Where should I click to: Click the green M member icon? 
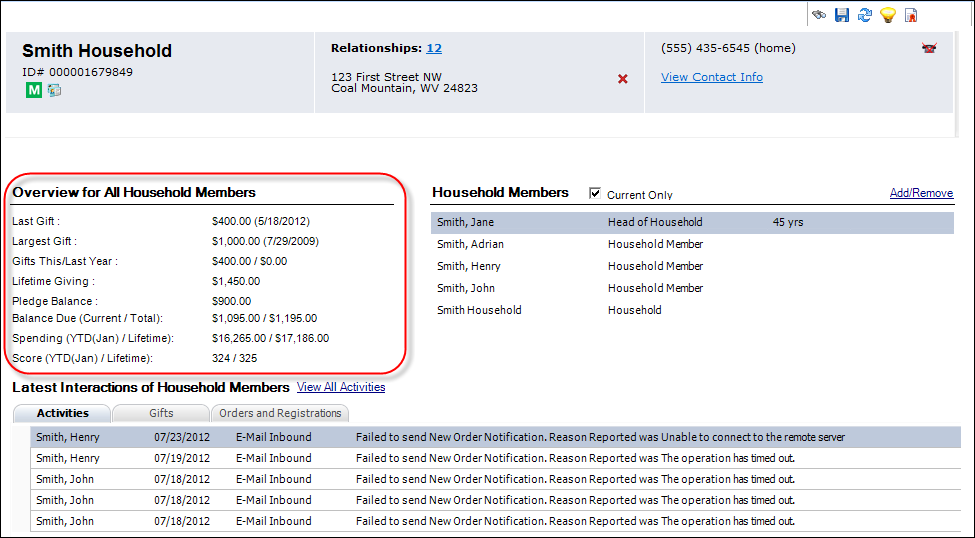coord(34,90)
